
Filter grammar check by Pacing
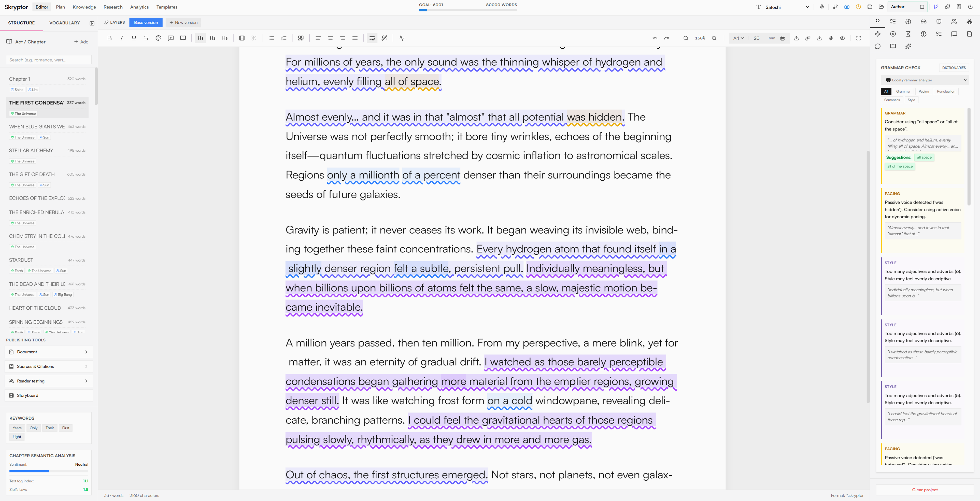(924, 91)
